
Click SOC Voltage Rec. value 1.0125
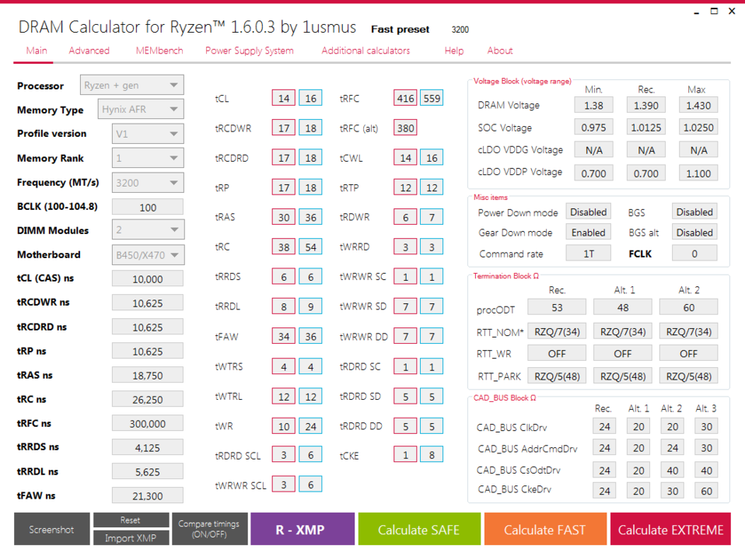click(x=646, y=127)
